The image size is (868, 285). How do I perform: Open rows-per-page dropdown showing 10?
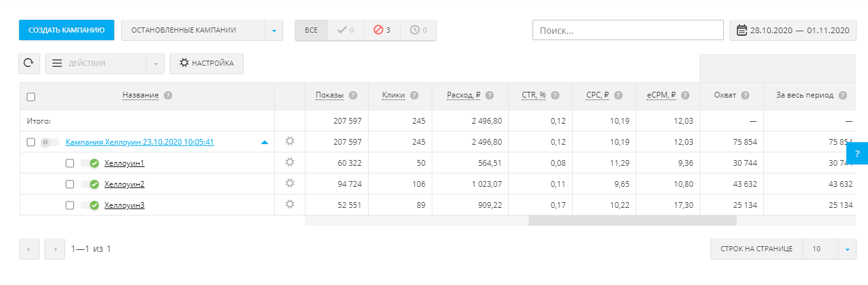[x=847, y=249]
